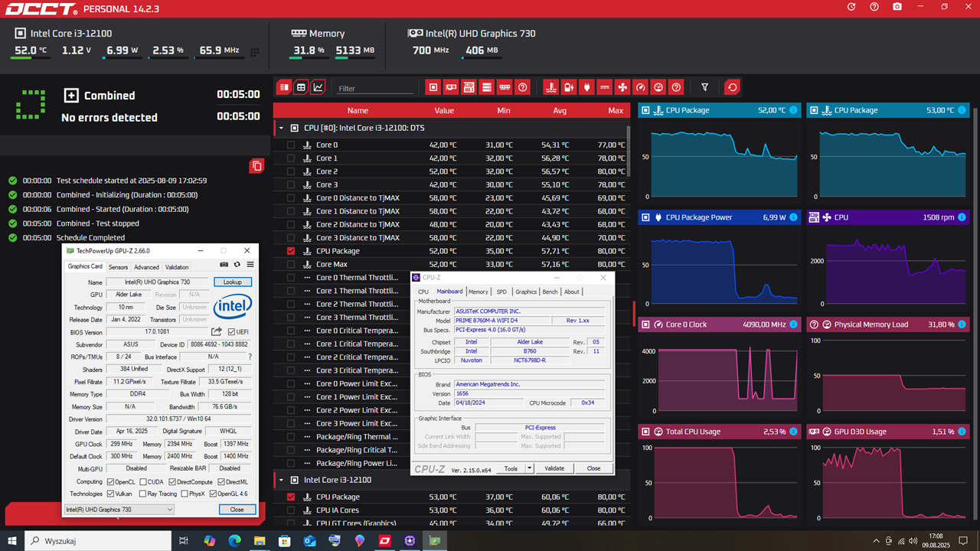Check the Core 3 sensor row checkbox
The image size is (980, 551).
tap(290, 184)
